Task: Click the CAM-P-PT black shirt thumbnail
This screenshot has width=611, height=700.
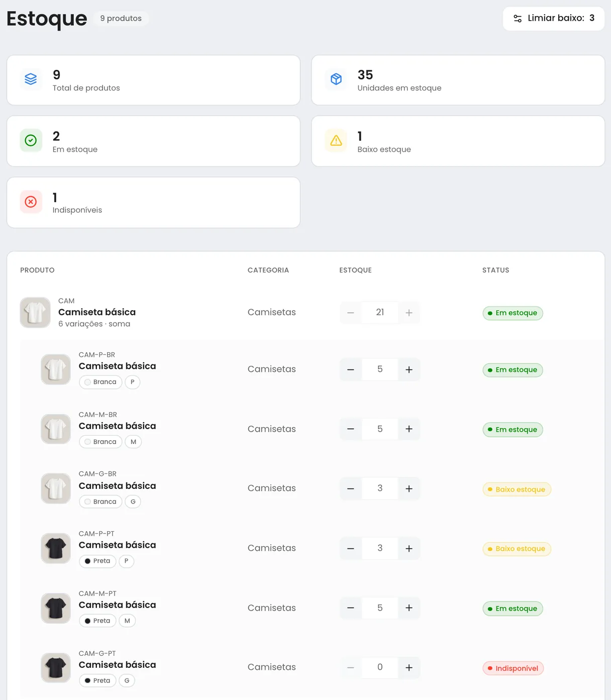Action: pyautogui.click(x=56, y=548)
